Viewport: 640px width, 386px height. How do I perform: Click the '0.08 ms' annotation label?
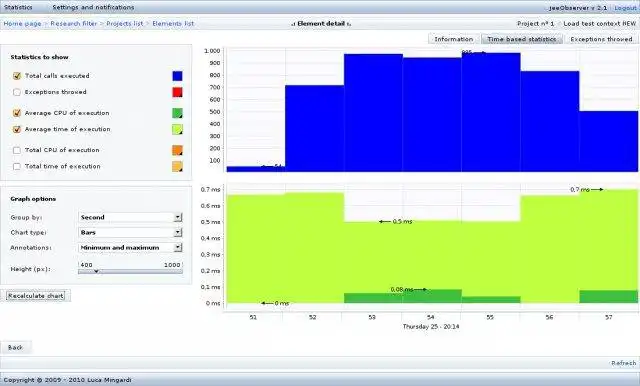pos(402,290)
